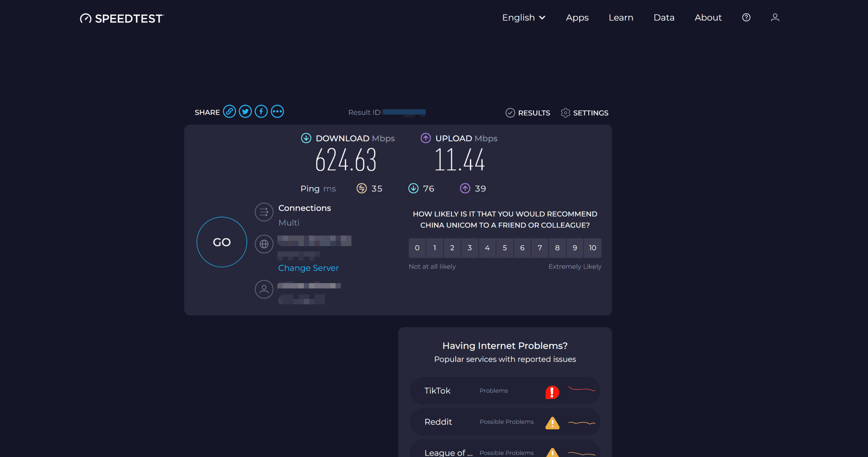
Task: Expand the English language dropdown
Action: (524, 18)
